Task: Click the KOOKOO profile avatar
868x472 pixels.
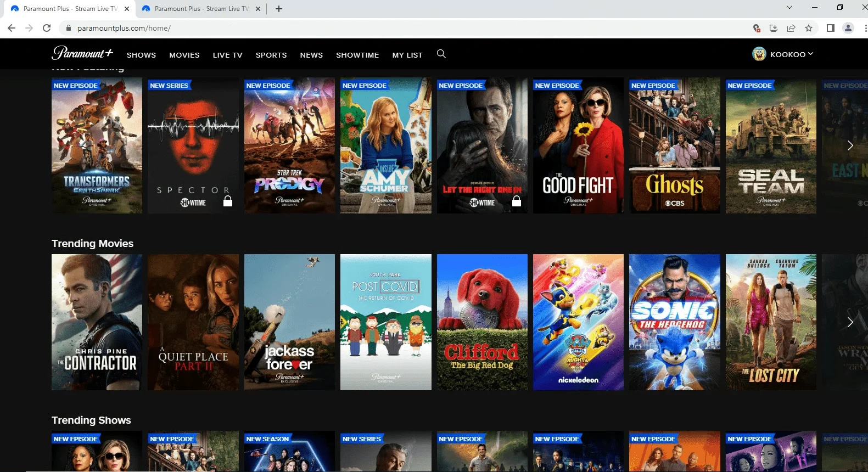Action: click(x=759, y=54)
